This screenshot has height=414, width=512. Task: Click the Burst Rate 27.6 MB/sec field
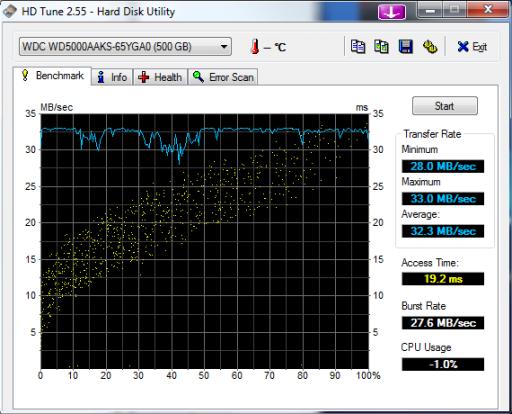pyautogui.click(x=443, y=323)
